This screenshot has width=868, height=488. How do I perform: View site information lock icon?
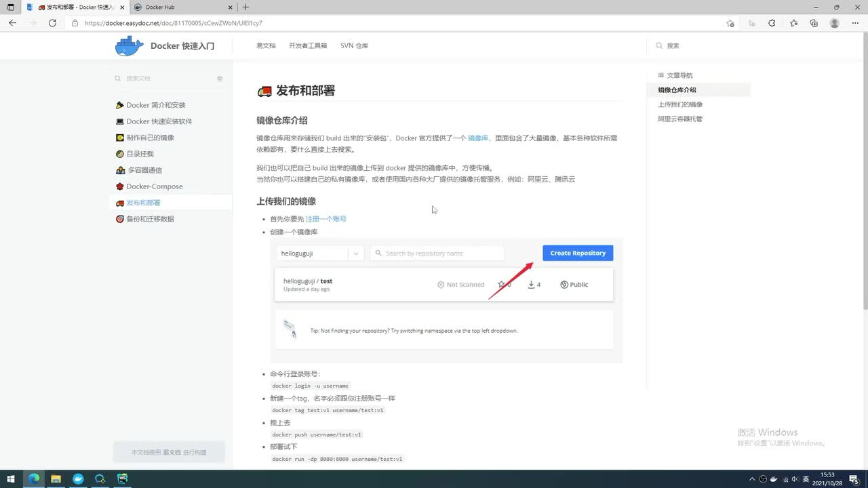(75, 23)
